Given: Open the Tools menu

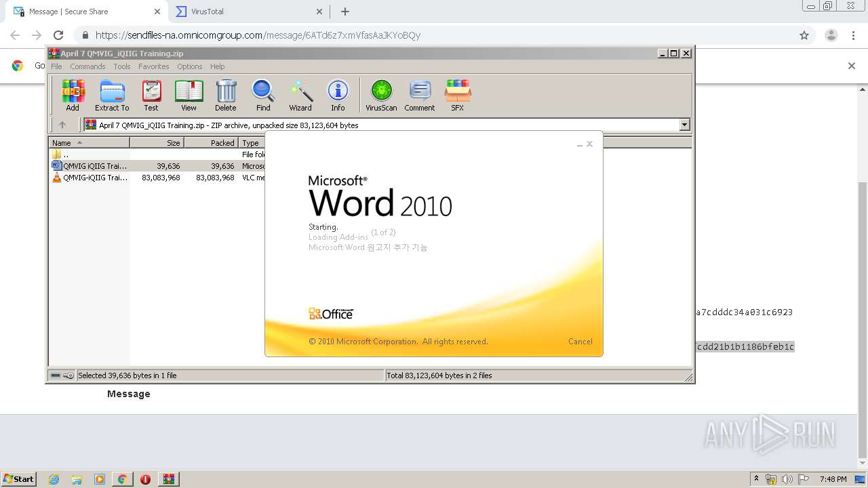Looking at the screenshot, I should click(x=122, y=66).
